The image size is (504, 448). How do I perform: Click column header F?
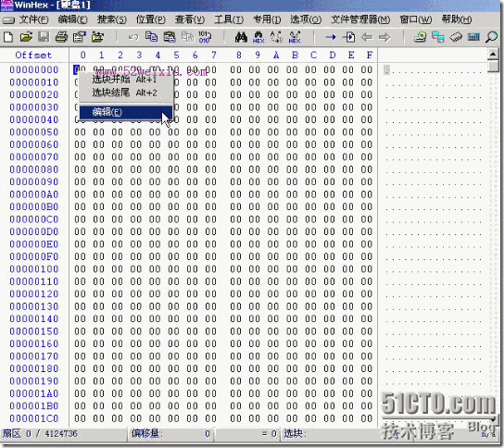pos(370,55)
